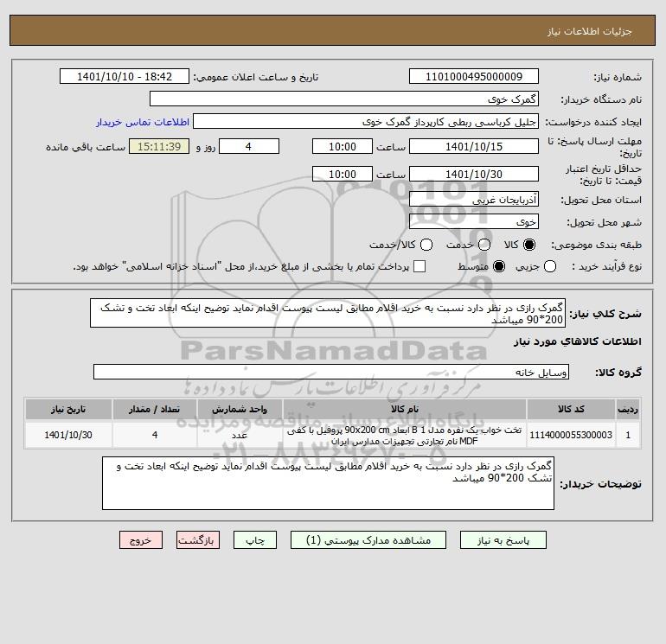Click the response deadline time 10:00 field
Image resolution: width=666 pixels, height=644 pixels.
point(343,146)
